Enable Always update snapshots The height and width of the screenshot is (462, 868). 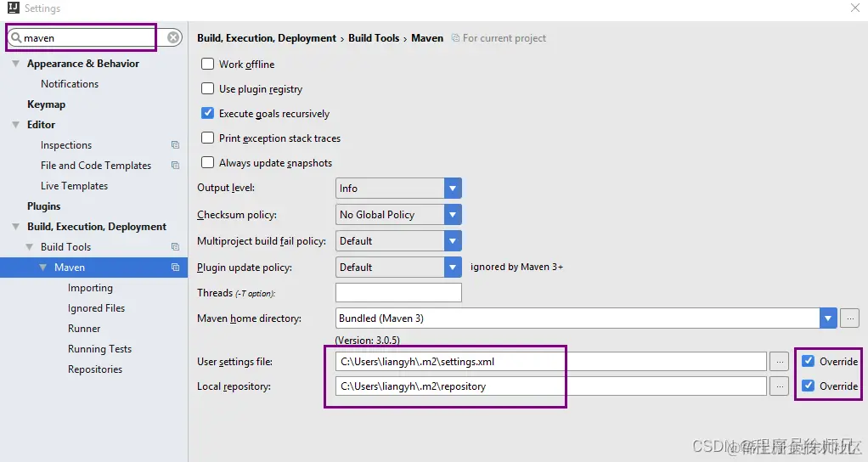[207, 163]
